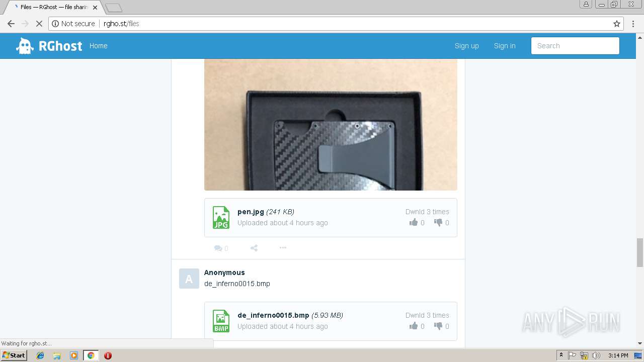Click Anonymous username link
Image resolution: width=644 pixels, height=362 pixels.
coord(224,273)
